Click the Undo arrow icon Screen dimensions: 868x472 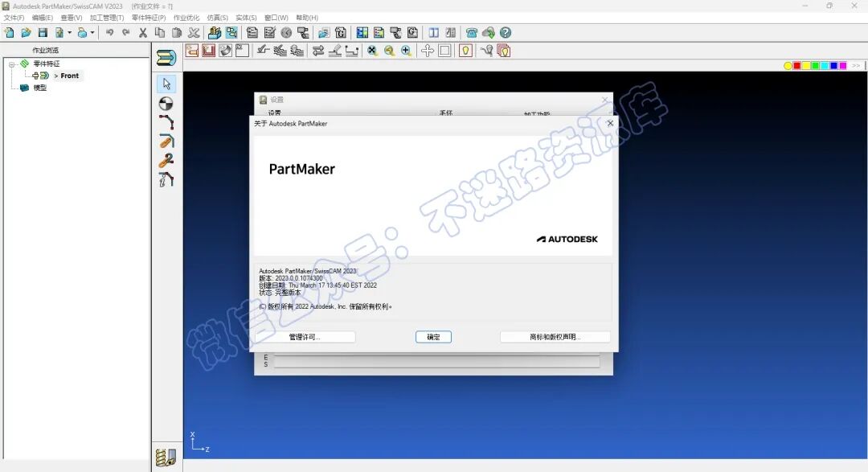click(109, 33)
